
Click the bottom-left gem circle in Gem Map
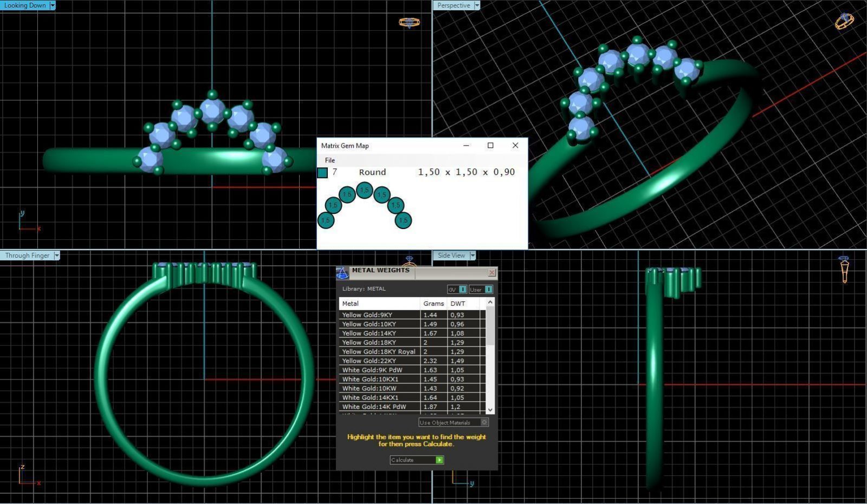pyautogui.click(x=326, y=220)
